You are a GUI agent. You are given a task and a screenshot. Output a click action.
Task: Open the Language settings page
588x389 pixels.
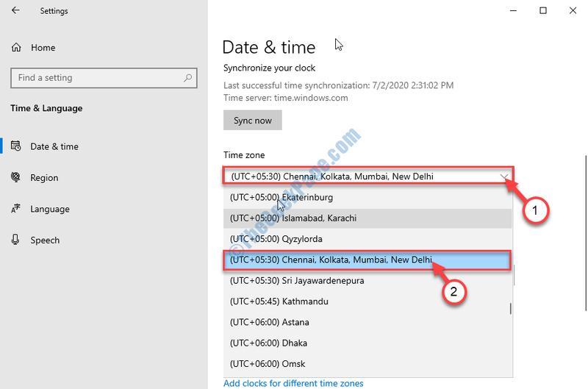point(50,209)
